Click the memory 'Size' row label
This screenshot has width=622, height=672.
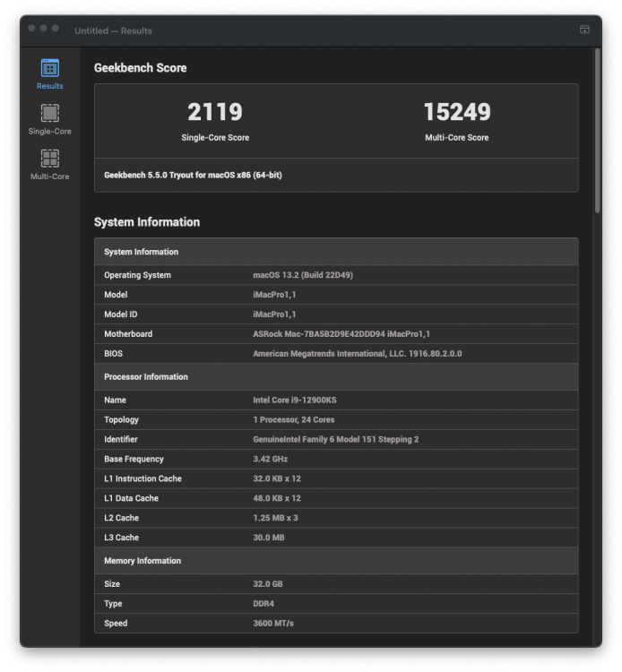pyautogui.click(x=112, y=584)
